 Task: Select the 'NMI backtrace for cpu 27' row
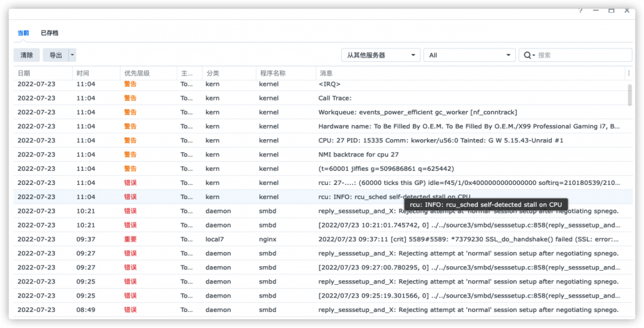(323, 155)
